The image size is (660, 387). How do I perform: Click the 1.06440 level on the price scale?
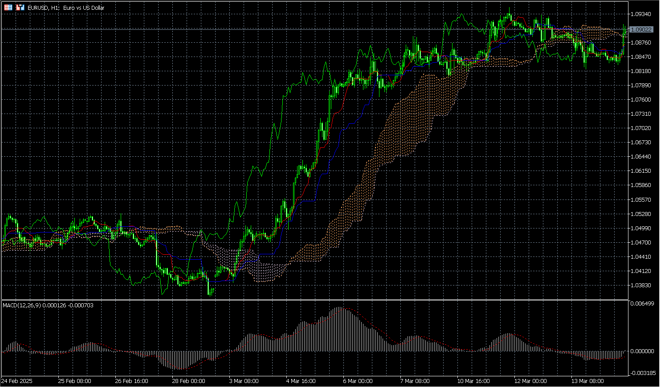pyautogui.click(x=640, y=157)
